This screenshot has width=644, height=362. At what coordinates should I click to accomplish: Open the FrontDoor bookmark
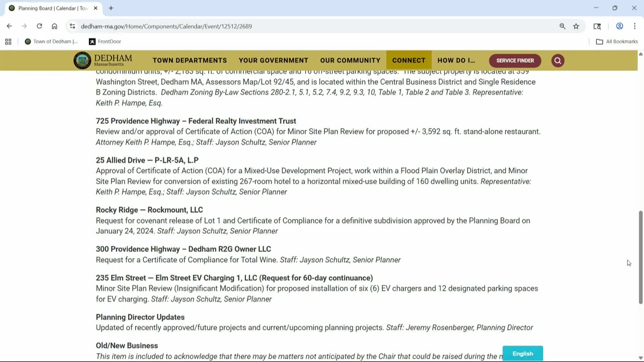click(x=104, y=41)
